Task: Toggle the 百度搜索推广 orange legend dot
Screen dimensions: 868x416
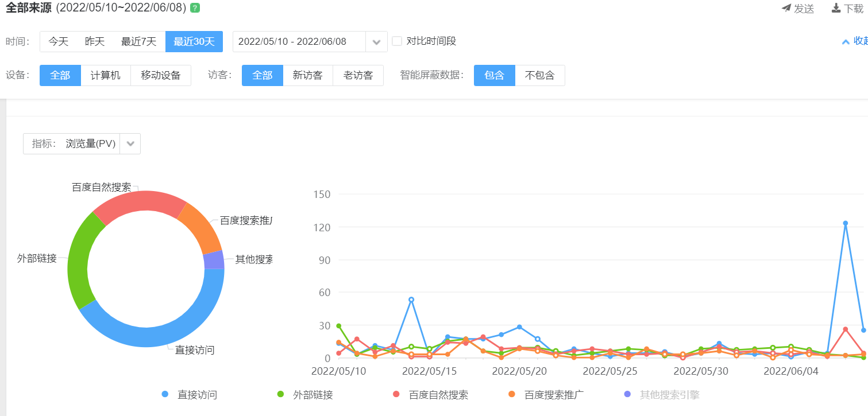Action: 512,395
